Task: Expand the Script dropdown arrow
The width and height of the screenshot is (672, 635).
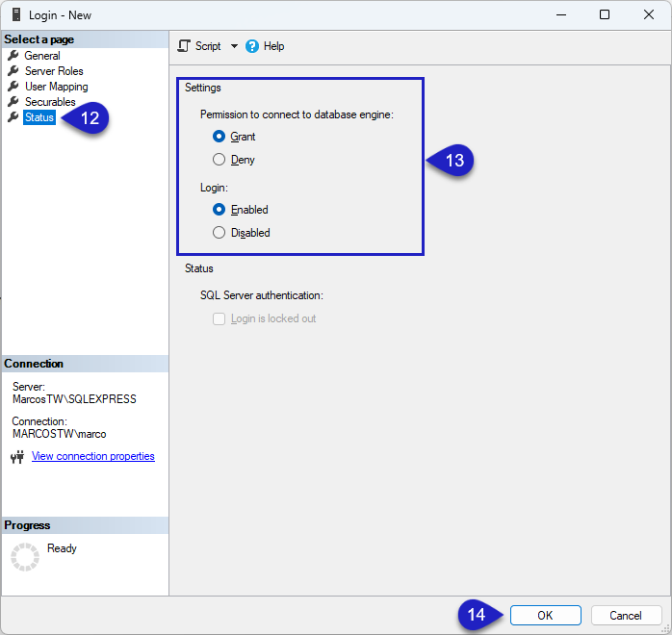Action: click(234, 46)
